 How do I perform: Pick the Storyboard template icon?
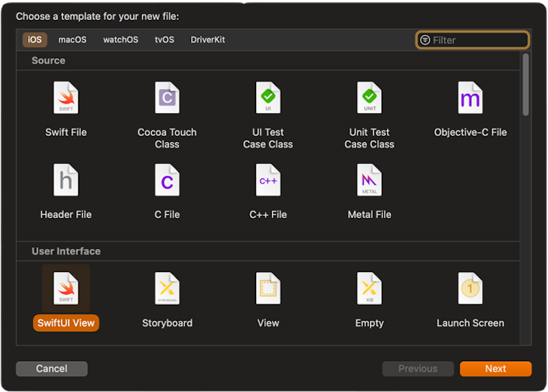coord(167,289)
